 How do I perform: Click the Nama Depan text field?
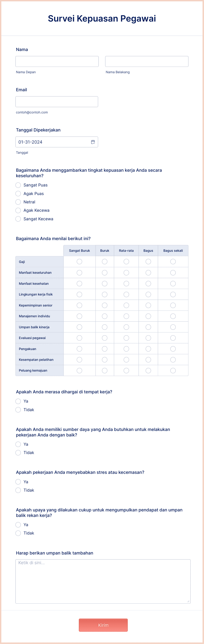[x=57, y=62]
